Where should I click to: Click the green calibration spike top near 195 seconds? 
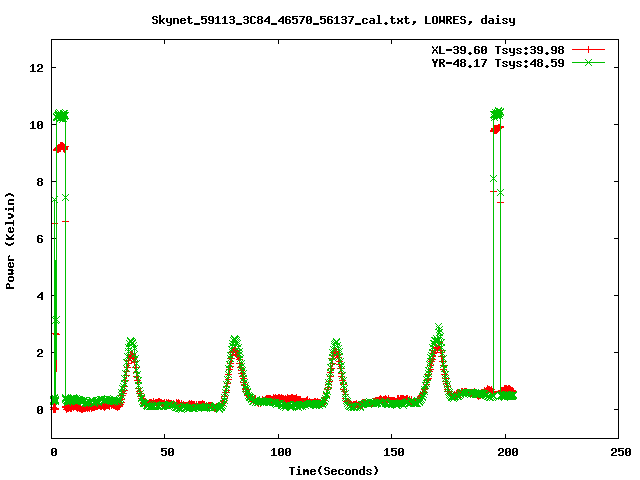(x=497, y=114)
